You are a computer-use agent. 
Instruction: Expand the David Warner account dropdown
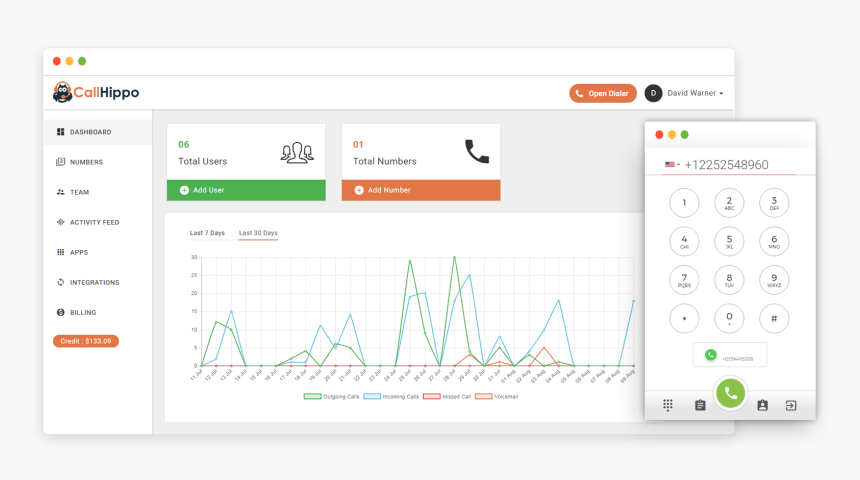coord(695,93)
